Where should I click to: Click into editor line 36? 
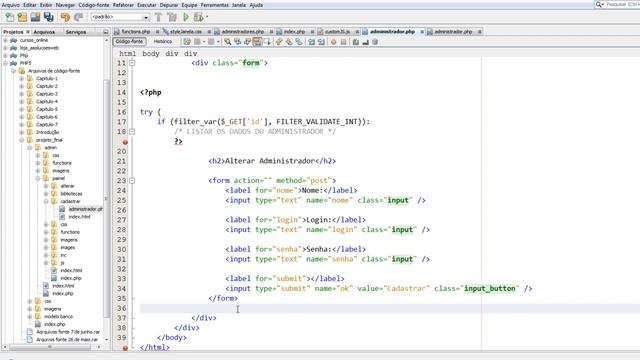coord(390,308)
